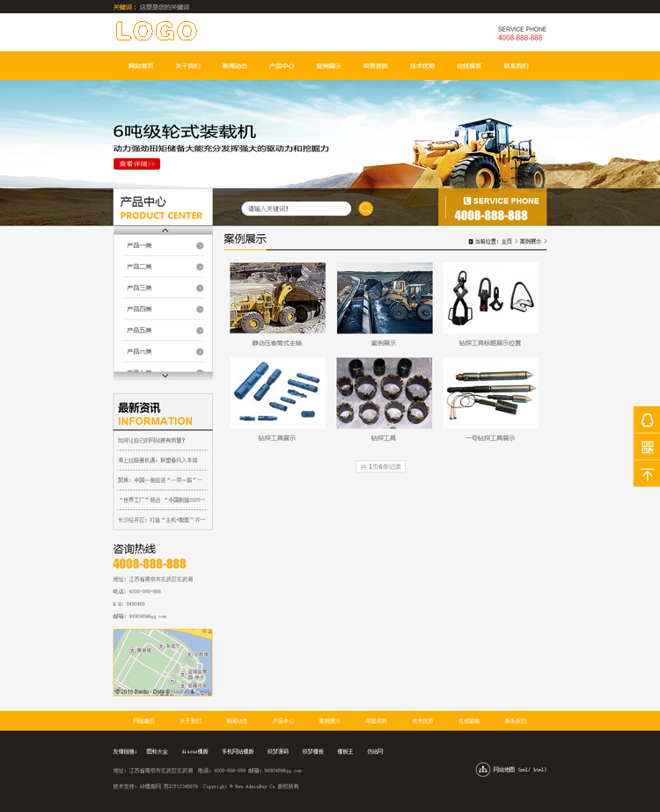Open friend link 仿站网
This screenshot has width=660, height=812.
coord(375,751)
